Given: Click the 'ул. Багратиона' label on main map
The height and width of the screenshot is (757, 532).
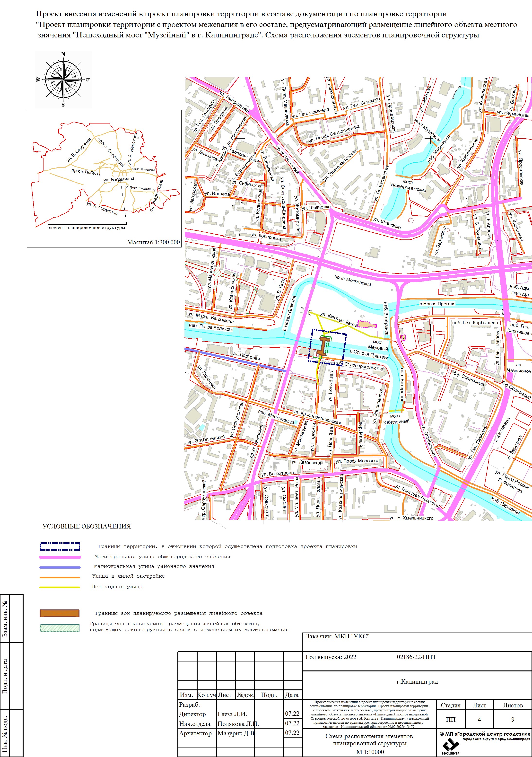Looking at the screenshot, I should pyautogui.click(x=277, y=474).
